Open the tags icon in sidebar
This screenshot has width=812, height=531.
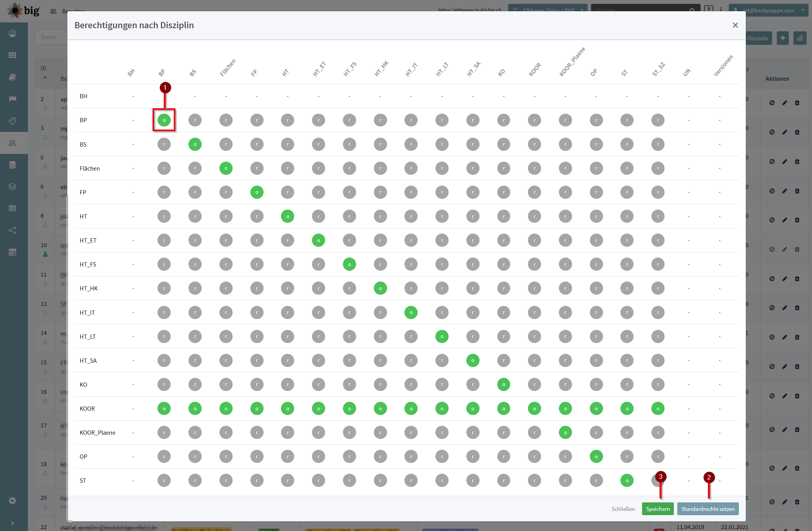pos(12,121)
